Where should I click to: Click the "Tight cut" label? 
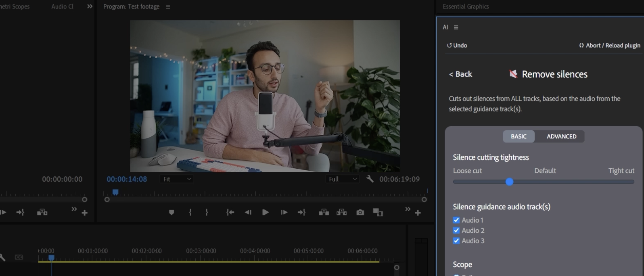tap(621, 171)
